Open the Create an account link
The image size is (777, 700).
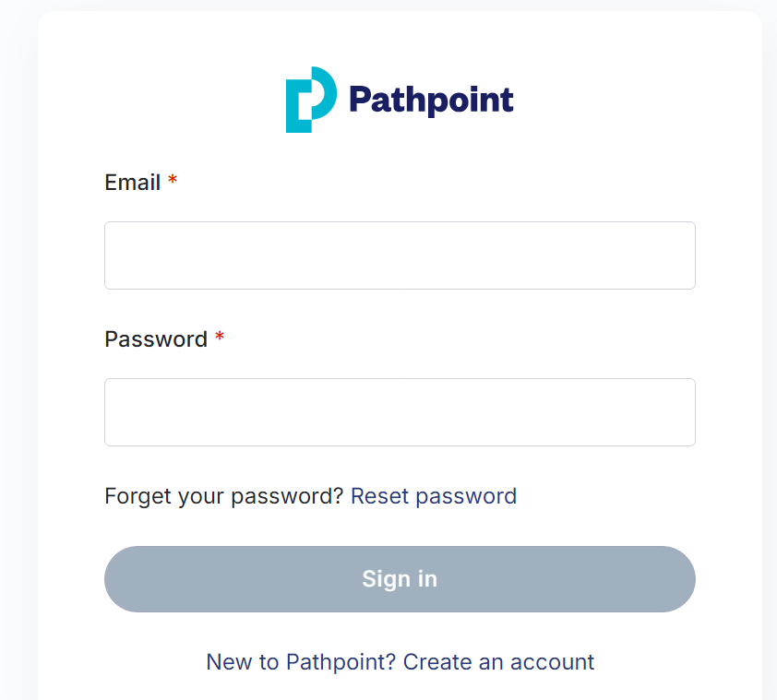point(498,662)
